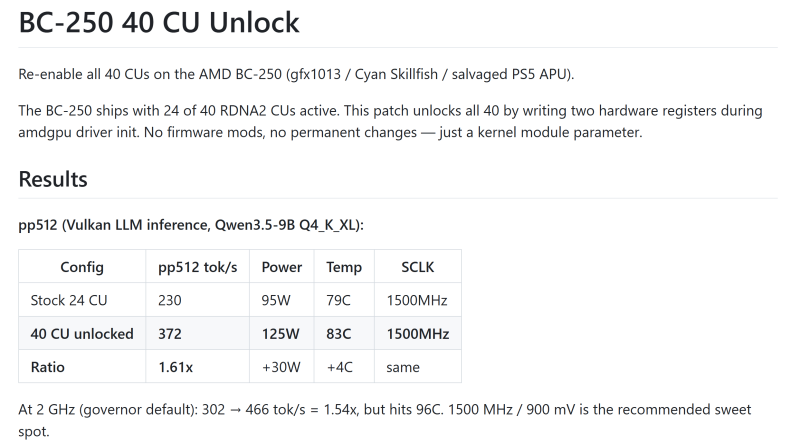The height and width of the screenshot is (447, 800).
Task: Select the Stock 24 CU row cell
Action: tap(82, 300)
